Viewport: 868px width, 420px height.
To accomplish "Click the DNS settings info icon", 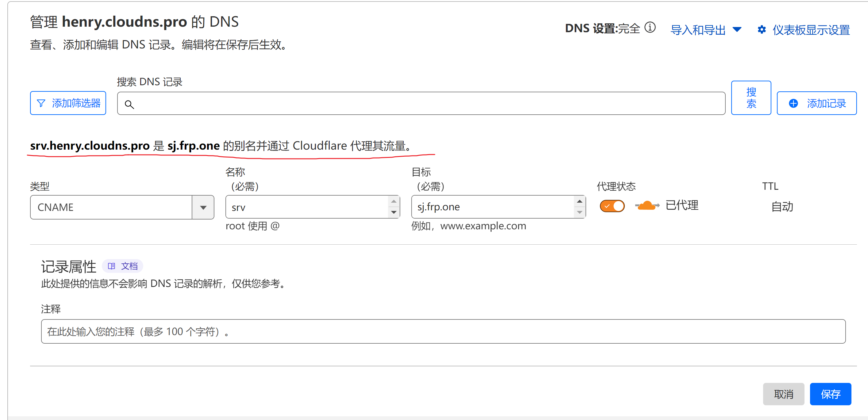I will tap(650, 28).
